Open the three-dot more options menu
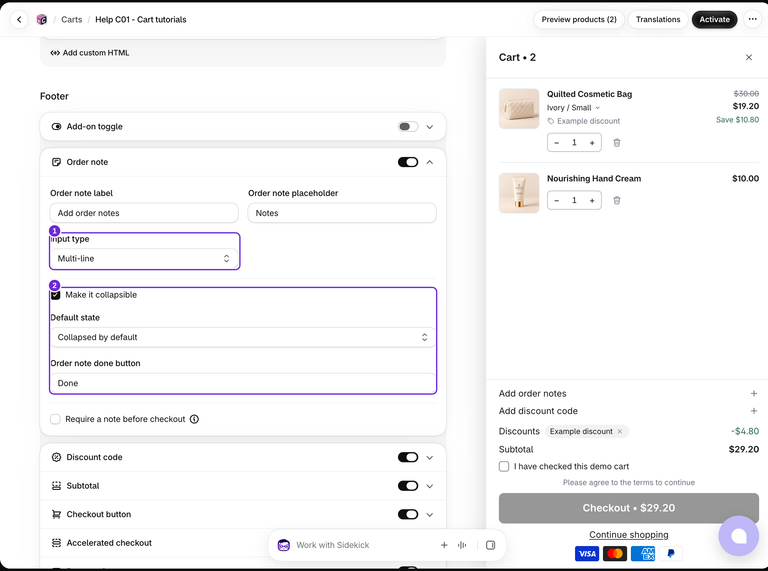The image size is (768, 571). tap(753, 20)
